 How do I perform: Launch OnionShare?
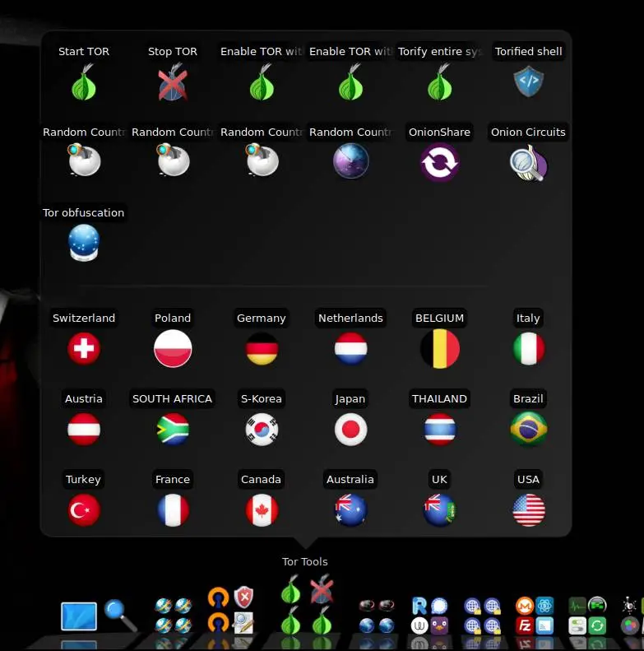click(x=439, y=162)
